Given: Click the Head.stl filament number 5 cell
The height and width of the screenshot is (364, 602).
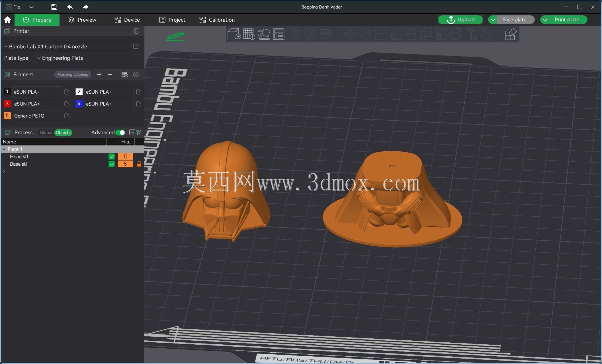Looking at the screenshot, I should pos(125,157).
